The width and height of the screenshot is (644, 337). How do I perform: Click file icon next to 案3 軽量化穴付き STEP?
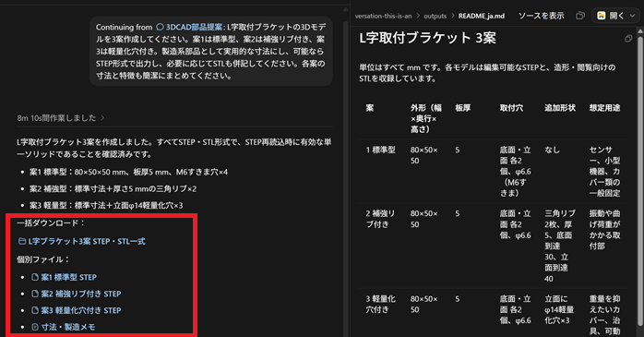pos(35,310)
